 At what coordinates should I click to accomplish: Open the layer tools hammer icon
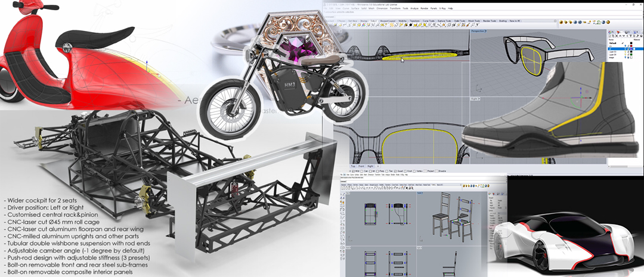point(637,36)
